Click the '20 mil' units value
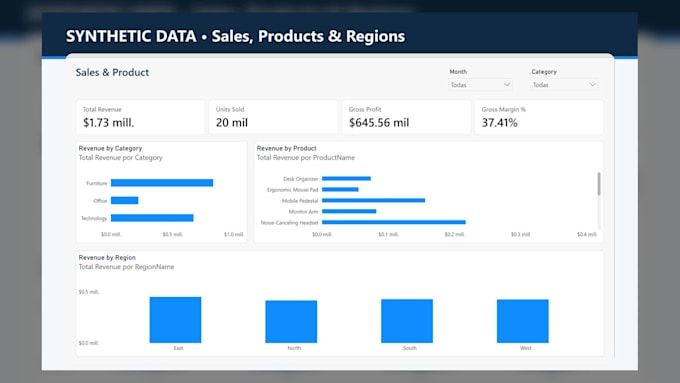 (232, 123)
